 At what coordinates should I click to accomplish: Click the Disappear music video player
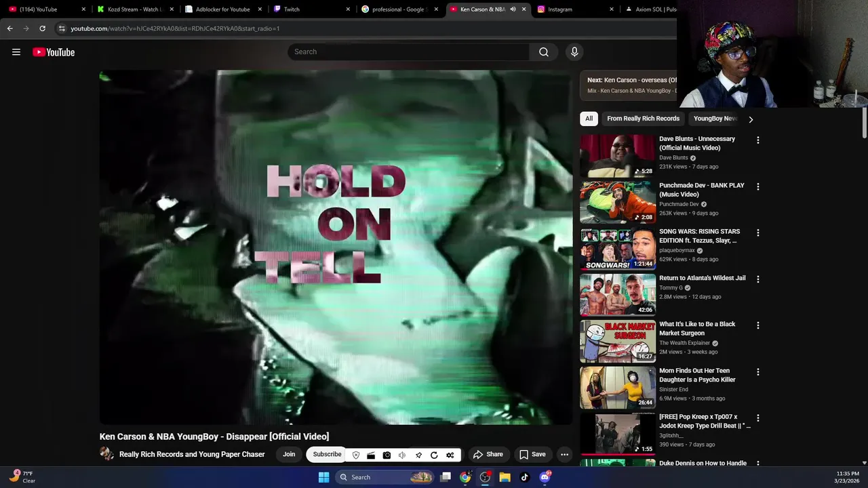click(x=336, y=247)
